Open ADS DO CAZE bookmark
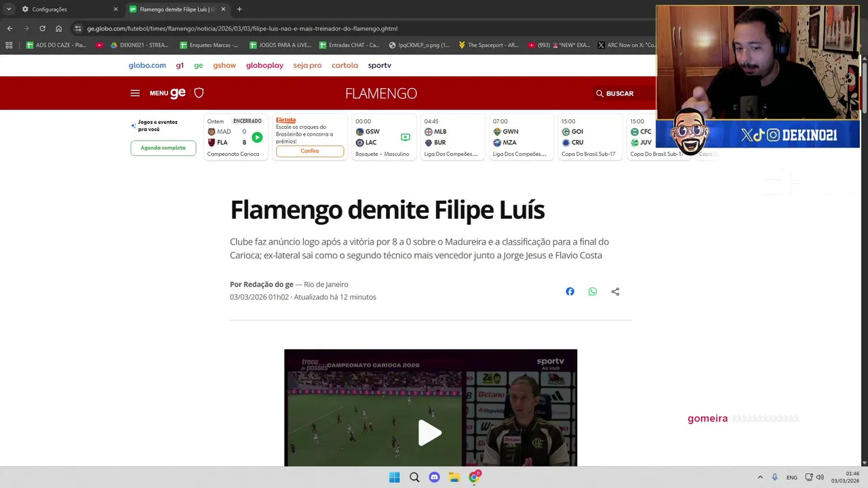The width and height of the screenshot is (868, 488). coord(56,45)
